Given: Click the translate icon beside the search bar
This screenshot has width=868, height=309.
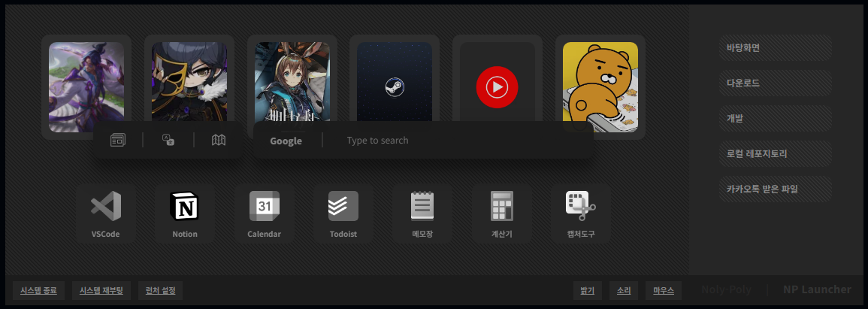Looking at the screenshot, I should (x=168, y=140).
